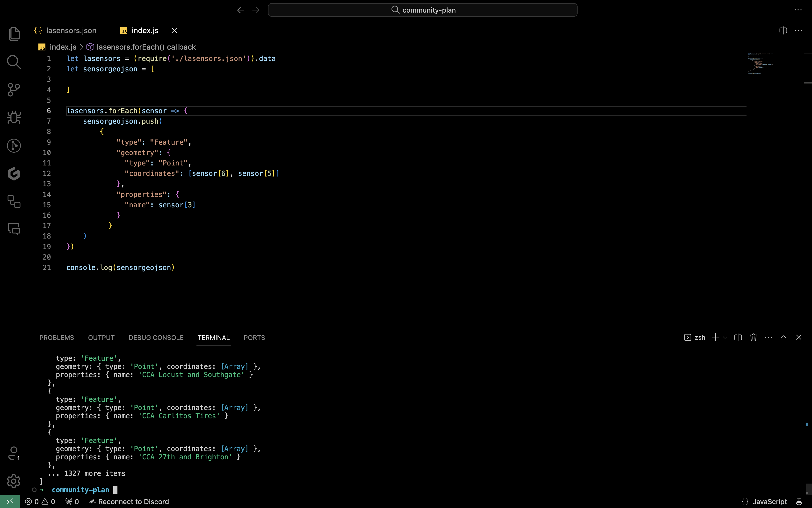The width and height of the screenshot is (812, 508).
Task: Open the PROBLEMS panel tab
Action: tap(56, 338)
